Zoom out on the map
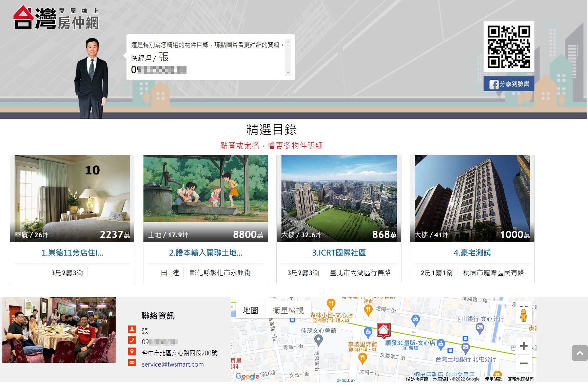The width and height of the screenshot is (588, 391). coord(524,363)
